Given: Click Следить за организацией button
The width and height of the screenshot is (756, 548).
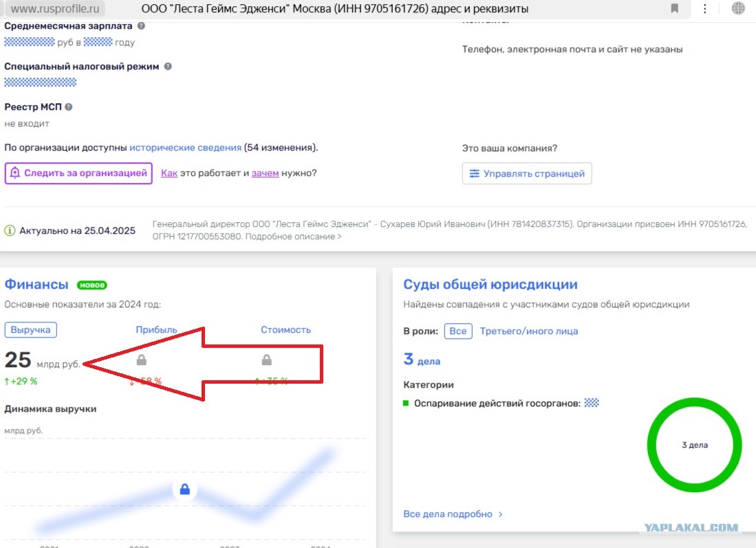Looking at the screenshot, I should pyautogui.click(x=78, y=173).
